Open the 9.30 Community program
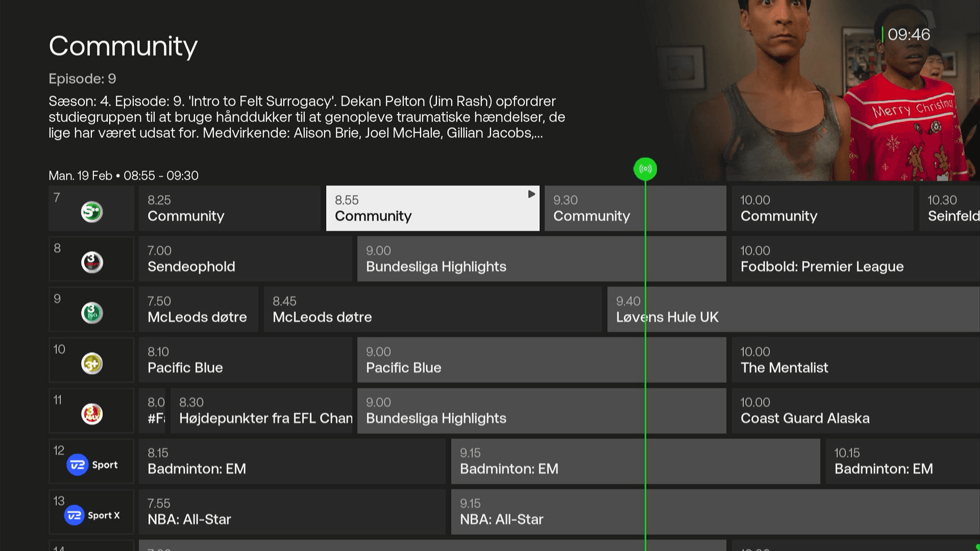 click(635, 208)
